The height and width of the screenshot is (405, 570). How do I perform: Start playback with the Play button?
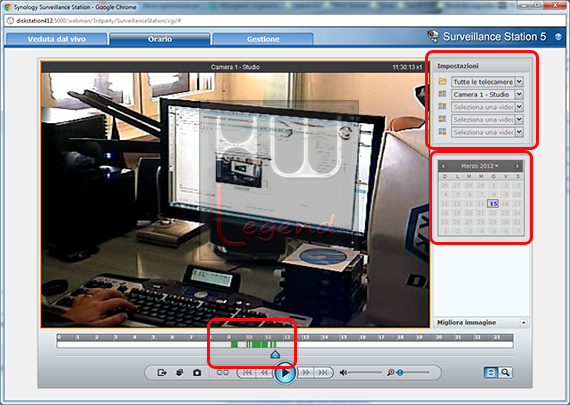click(285, 373)
